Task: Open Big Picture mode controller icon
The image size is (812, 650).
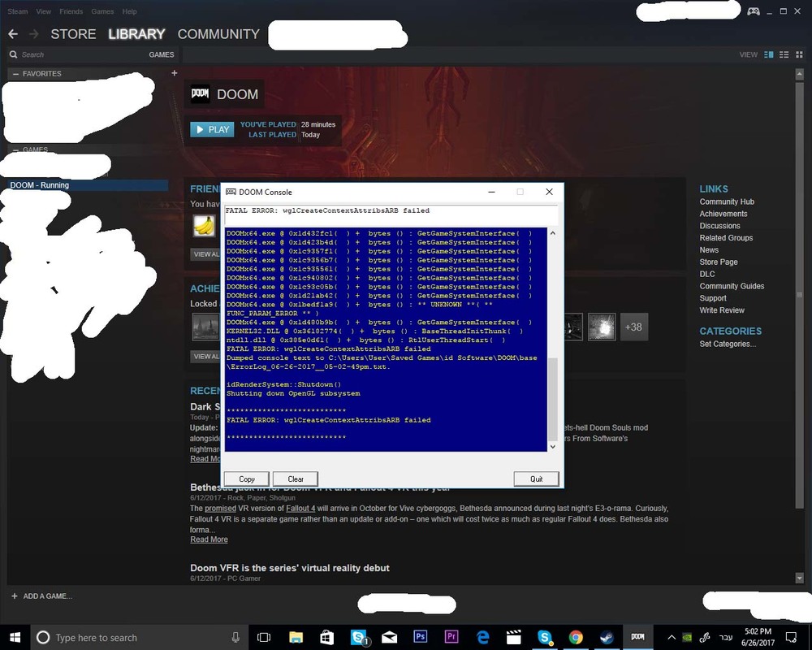Action: (x=754, y=11)
